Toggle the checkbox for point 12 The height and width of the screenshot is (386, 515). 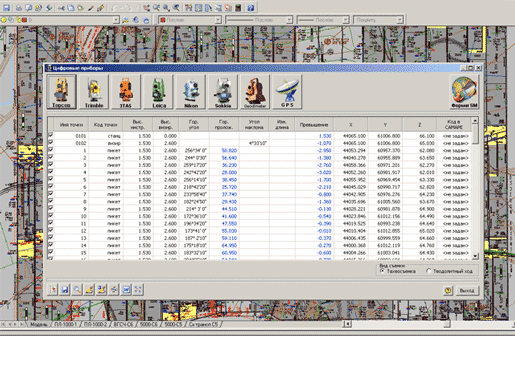[51, 230]
